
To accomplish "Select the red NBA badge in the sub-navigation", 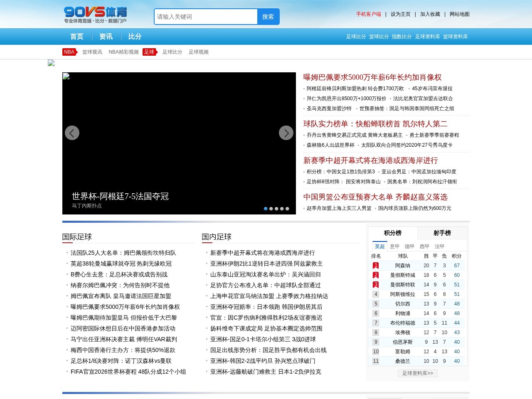I will [69, 52].
